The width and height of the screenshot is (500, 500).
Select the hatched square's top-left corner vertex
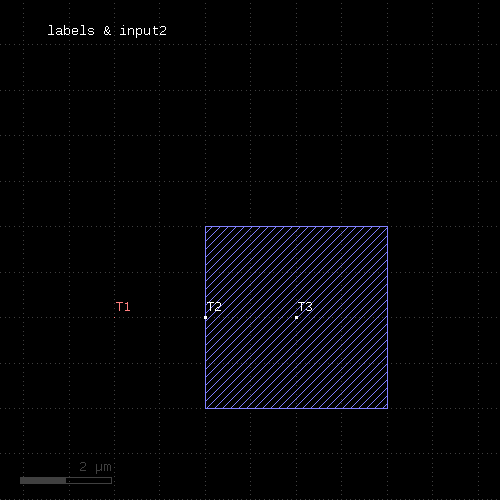pyautogui.click(x=205, y=227)
